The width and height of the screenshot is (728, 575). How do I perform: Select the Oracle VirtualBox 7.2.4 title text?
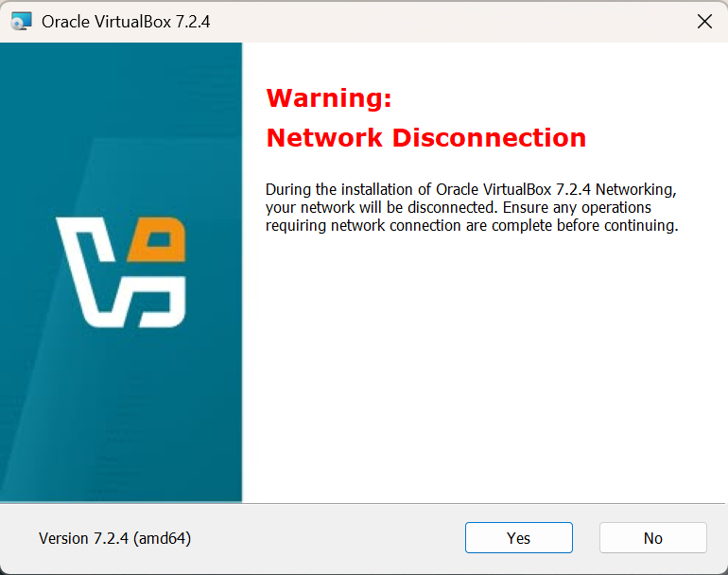[x=126, y=22]
